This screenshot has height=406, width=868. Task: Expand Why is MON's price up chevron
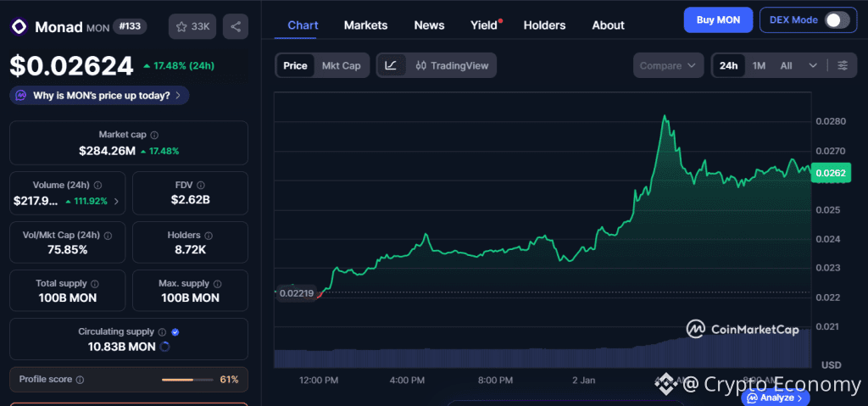[178, 95]
